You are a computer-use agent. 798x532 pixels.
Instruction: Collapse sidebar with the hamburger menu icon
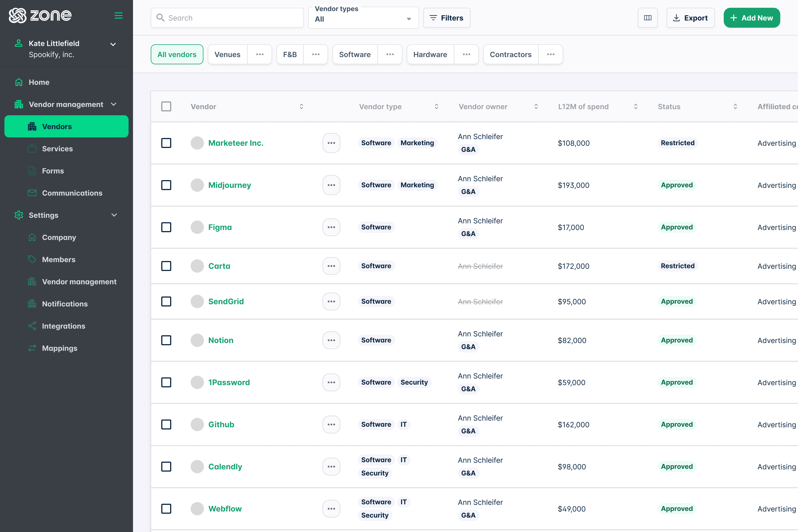118,15
